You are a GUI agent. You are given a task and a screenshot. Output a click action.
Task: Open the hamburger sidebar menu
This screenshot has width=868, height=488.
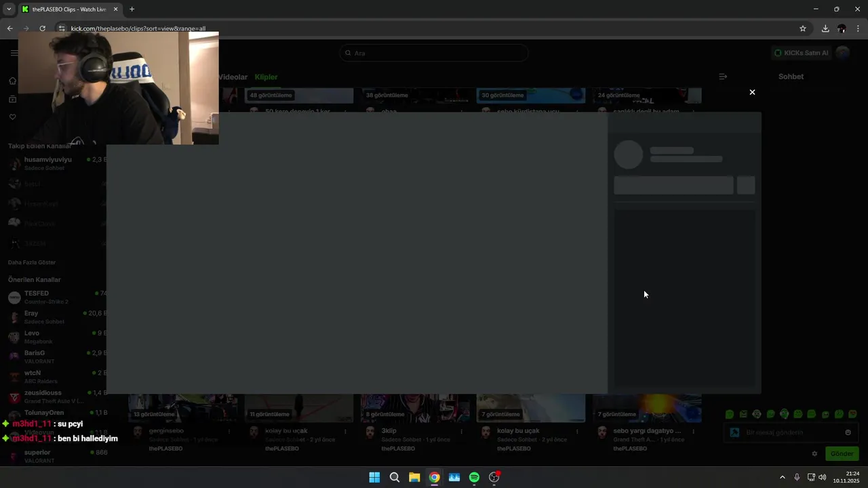(14, 53)
